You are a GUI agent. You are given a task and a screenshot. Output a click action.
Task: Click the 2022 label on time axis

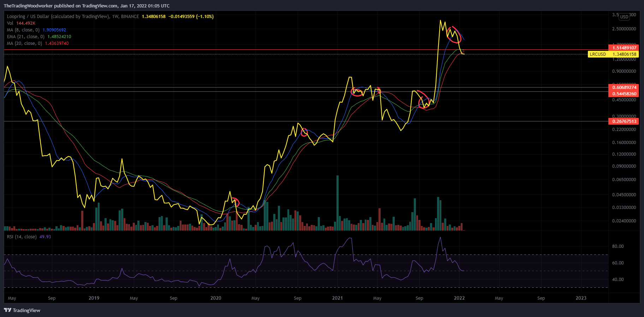[459, 298]
